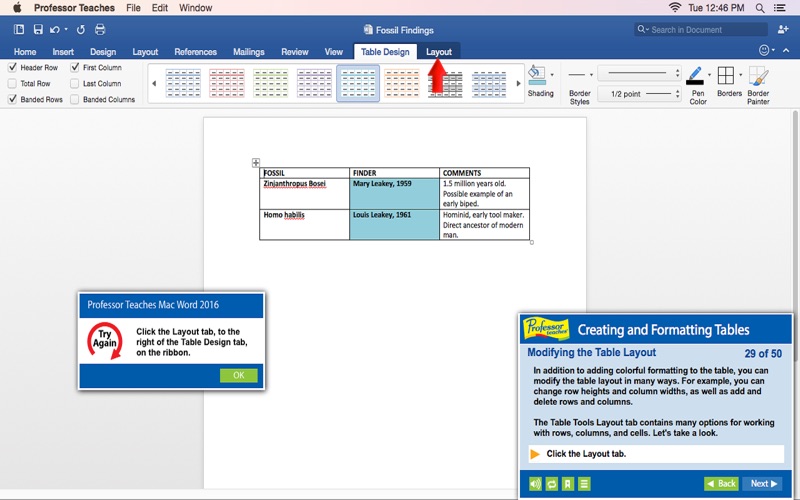Open the References tab
Screen dimensions: 800x500
pyautogui.click(x=195, y=52)
